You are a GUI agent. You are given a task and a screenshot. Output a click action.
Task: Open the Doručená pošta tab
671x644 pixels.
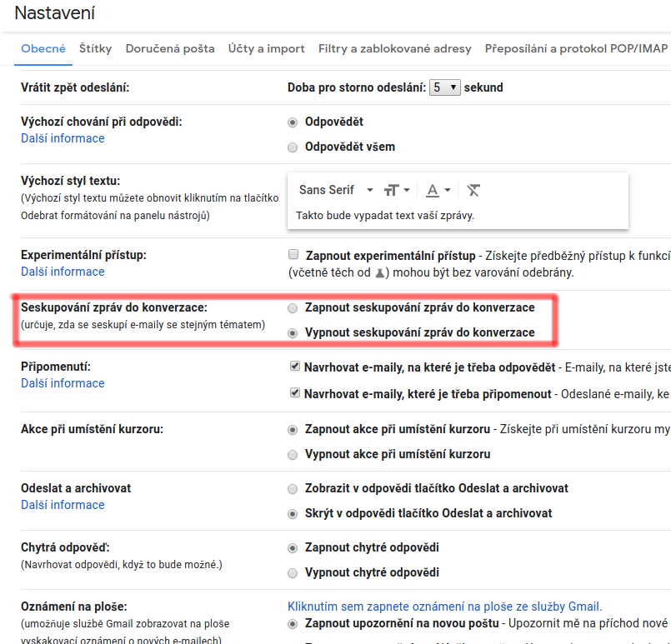170,49
